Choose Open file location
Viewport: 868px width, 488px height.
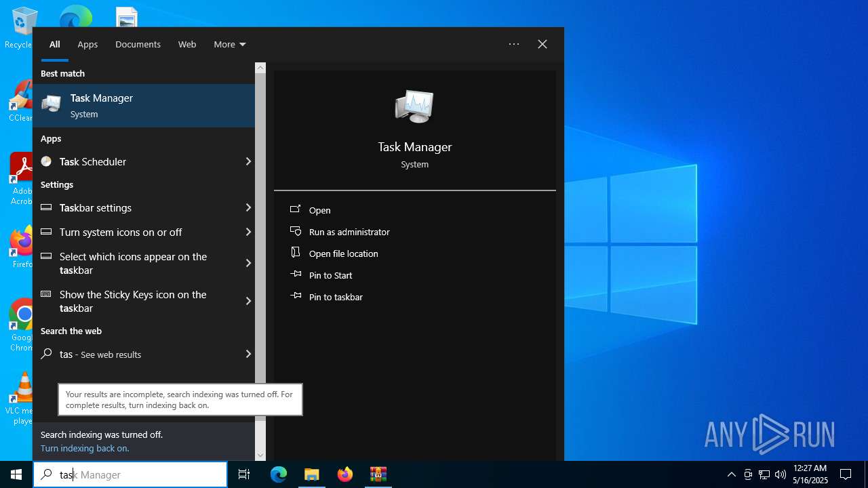(x=344, y=253)
